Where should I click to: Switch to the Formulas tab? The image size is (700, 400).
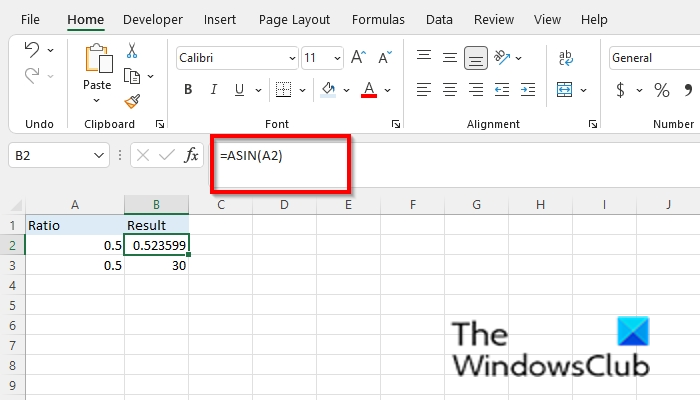point(379,19)
